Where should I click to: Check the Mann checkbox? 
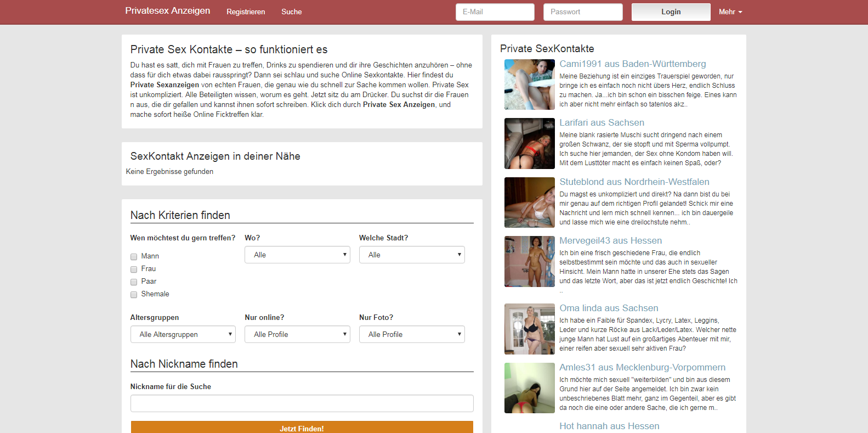click(134, 257)
